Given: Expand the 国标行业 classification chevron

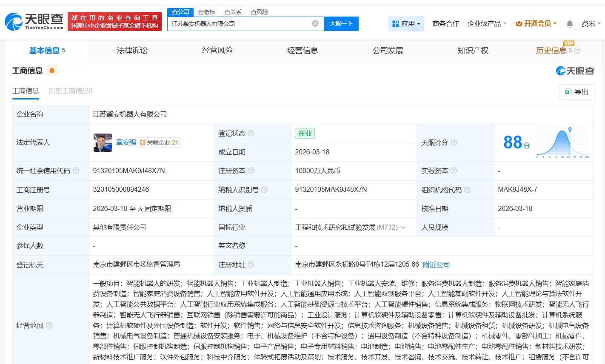Looking at the screenshot, I should pyautogui.click(x=403, y=227).
